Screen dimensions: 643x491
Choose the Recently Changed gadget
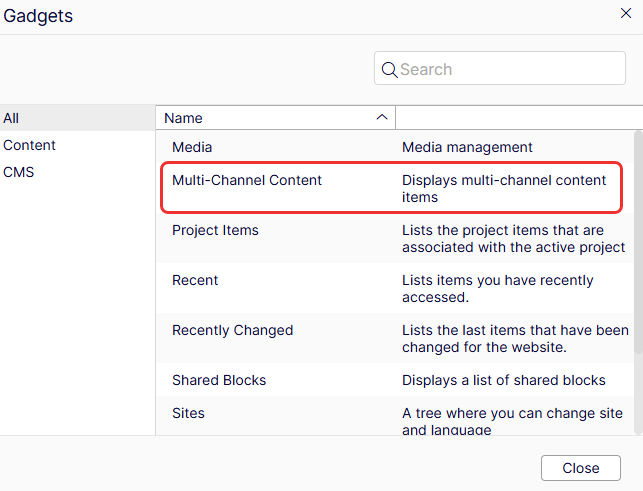pyautogui.click(x=395, y=338)
